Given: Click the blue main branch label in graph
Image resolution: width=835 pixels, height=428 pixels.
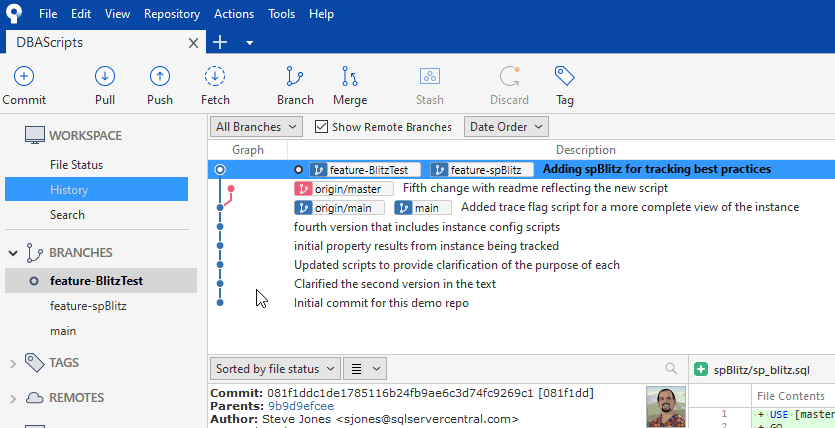Looking at the screenshot, I should pos(423,208).
